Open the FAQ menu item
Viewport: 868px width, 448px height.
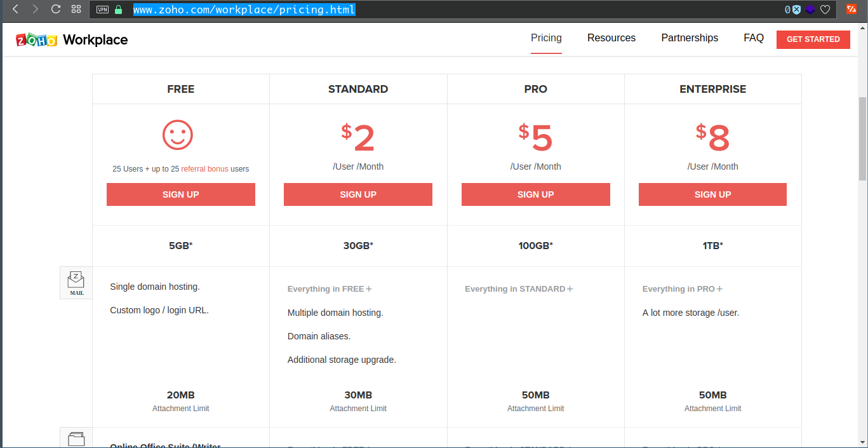point(754,38)
